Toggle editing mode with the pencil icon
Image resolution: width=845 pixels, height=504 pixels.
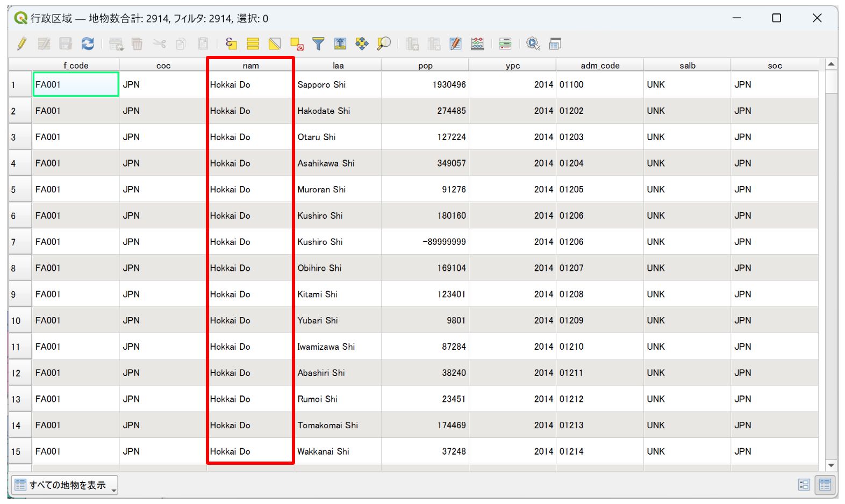tap(22, 44)
